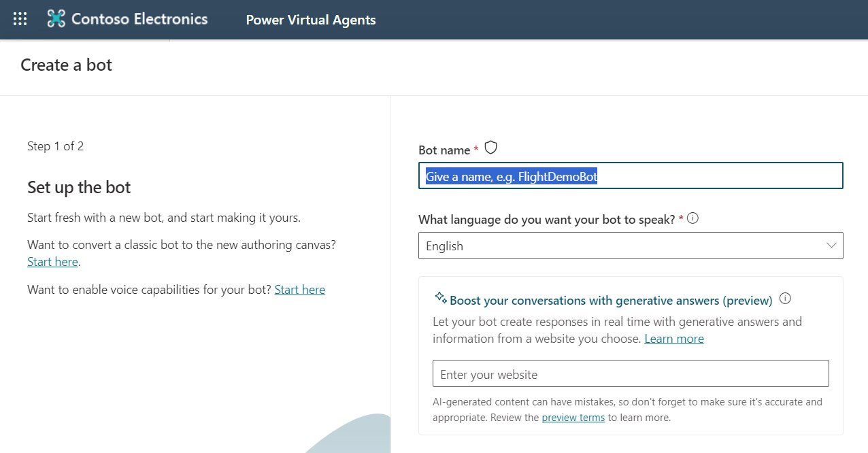Click the Enter your website field

click(x=631, y=373)
